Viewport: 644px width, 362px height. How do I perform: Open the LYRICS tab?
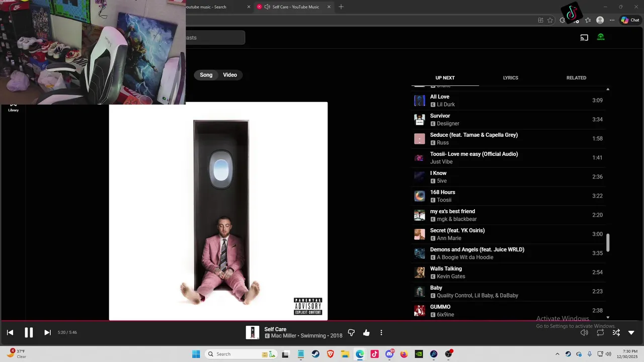click(x=511, y=78)
